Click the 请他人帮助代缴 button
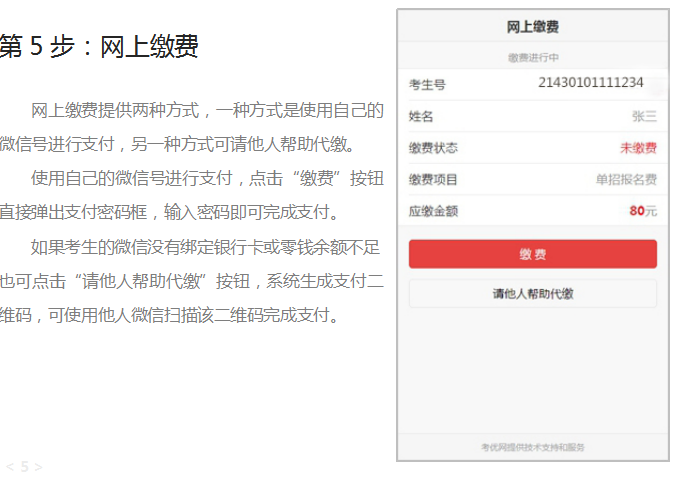The width and height of the screenshot is (696, 481). 532,294
